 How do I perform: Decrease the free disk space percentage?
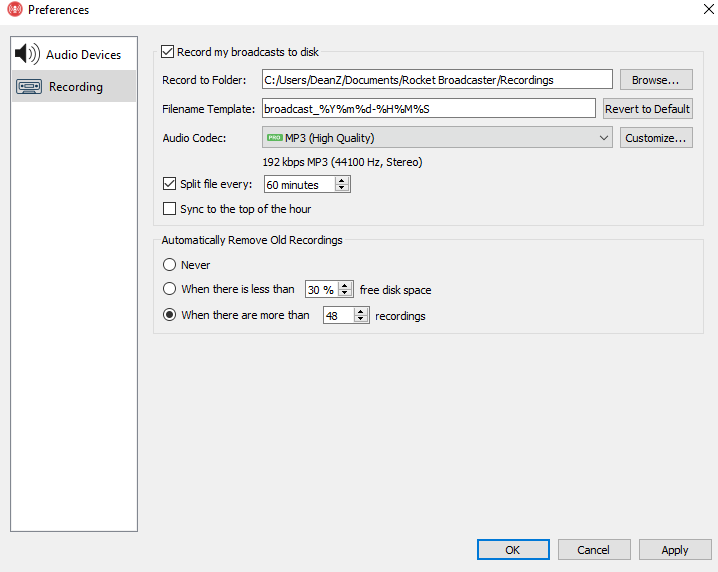[x=345, y=293]
